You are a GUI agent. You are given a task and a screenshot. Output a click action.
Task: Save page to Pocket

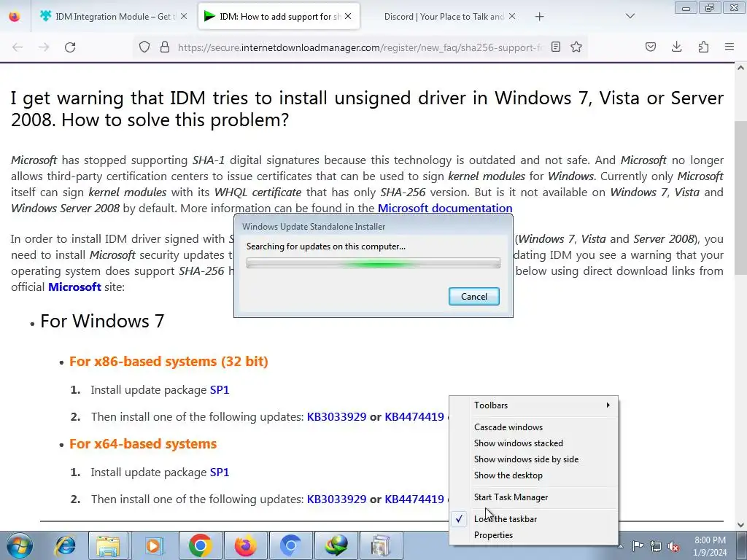coord(650,47)
